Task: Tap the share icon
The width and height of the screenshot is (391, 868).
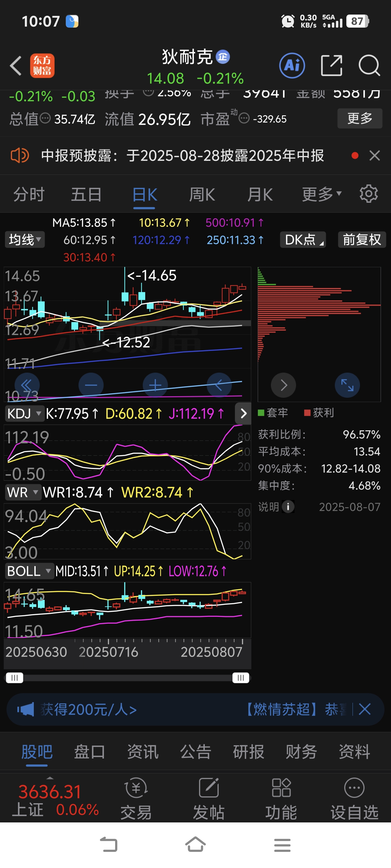Action: (331, 65)
